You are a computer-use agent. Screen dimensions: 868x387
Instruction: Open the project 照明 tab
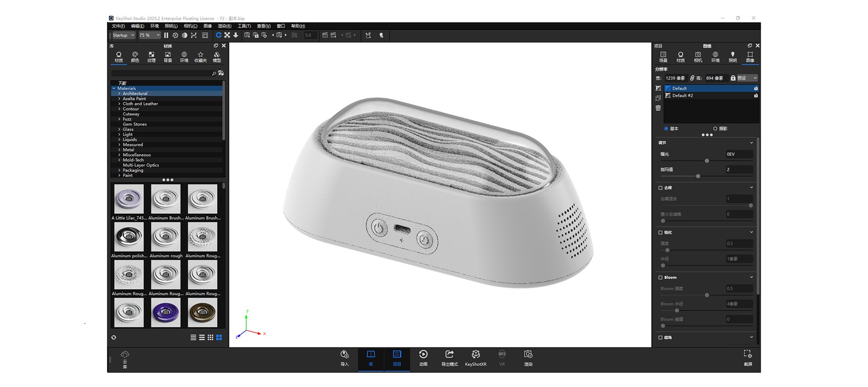tap(733, 57)
